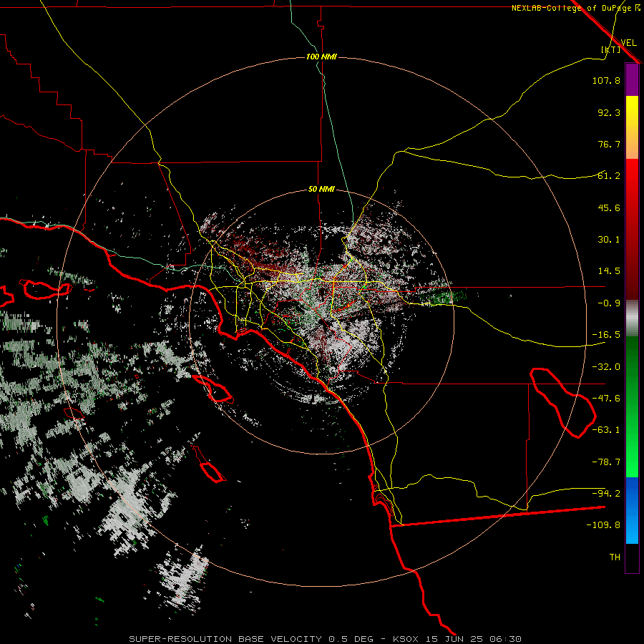Click the -109.8 legend value

603,525
